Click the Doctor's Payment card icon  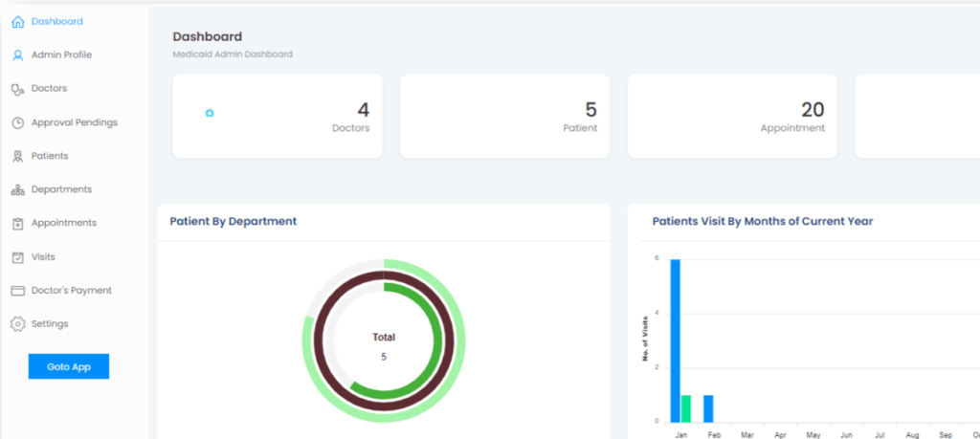17,291
